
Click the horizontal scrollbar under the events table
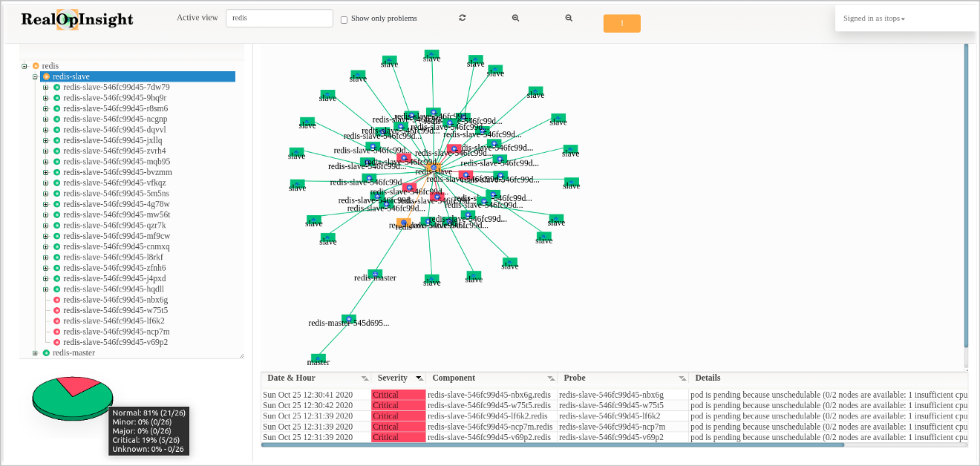point(552,444)
